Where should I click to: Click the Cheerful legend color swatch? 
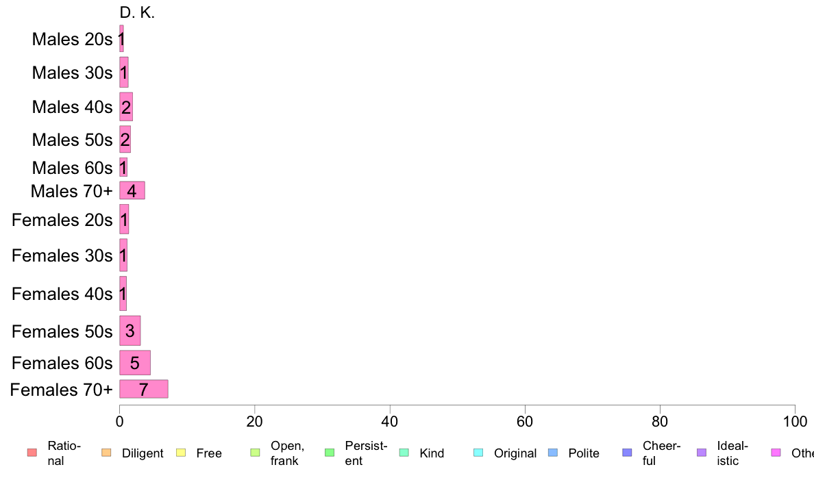[627, 453]
